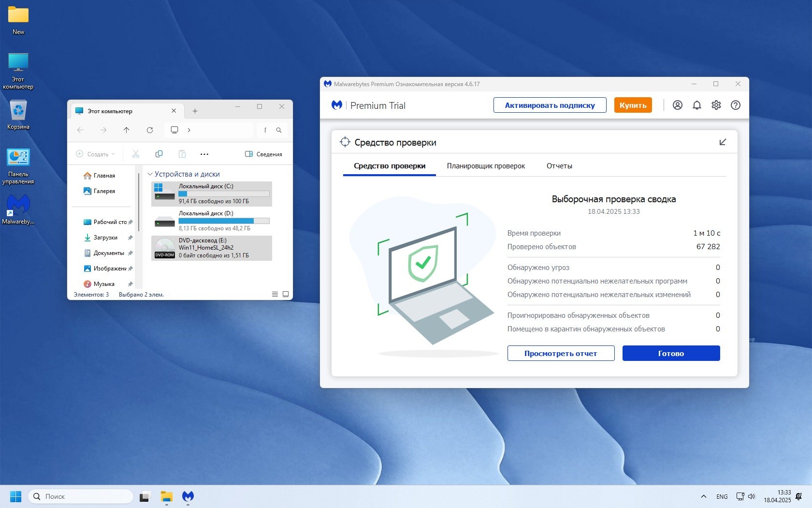Open the Malwarebytes account icon
This screenshot has width=812, height=508.
tap(678, 105)
